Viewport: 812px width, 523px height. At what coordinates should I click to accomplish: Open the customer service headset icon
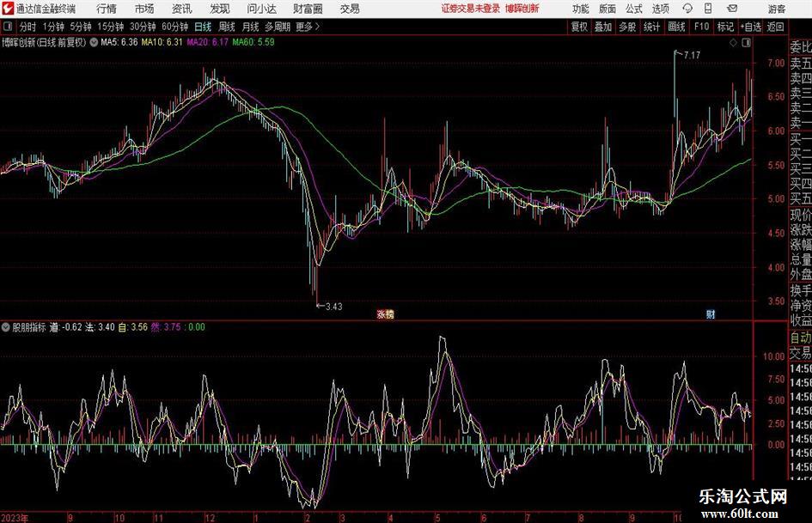coord(687,9)
